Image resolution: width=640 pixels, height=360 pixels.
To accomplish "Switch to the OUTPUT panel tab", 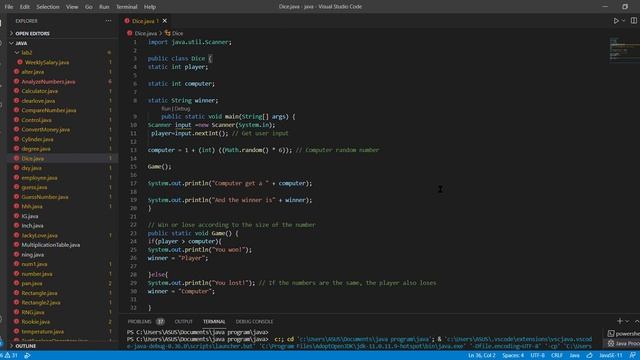I will point(184,322).
